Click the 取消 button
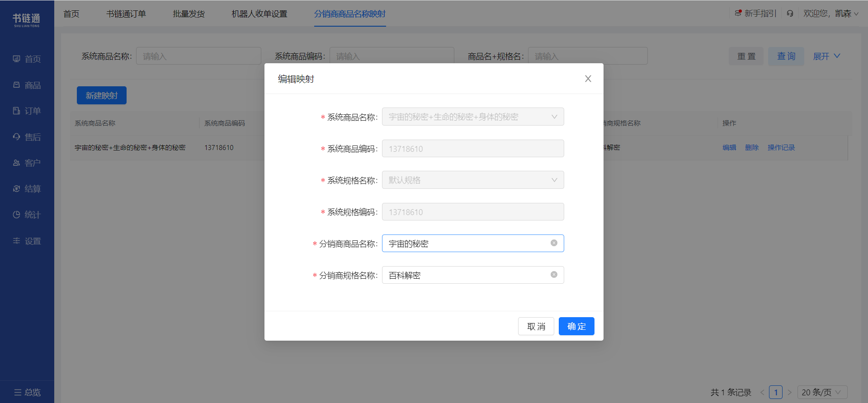The width and height of the screenshot is (868, 403). (536, 326)
